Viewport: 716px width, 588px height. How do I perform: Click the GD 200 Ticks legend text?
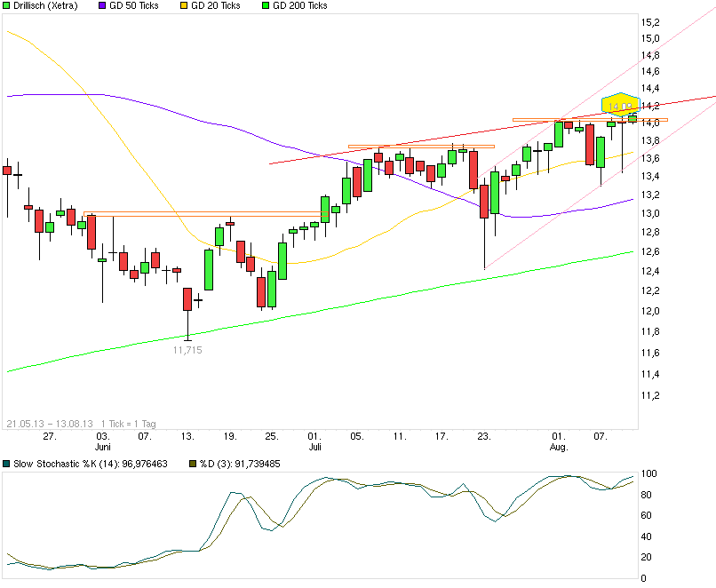pyautogui.click(x=302, y=7)
